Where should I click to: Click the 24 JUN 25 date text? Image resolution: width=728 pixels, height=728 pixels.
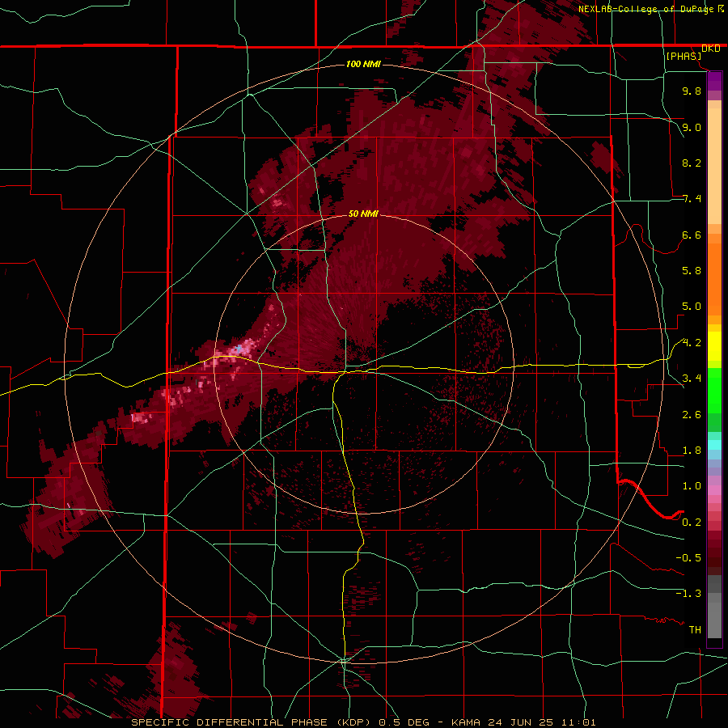tap(522, 722)
